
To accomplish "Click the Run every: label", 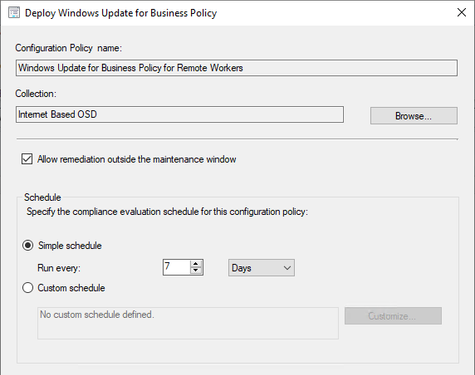I will pos(59,268).
